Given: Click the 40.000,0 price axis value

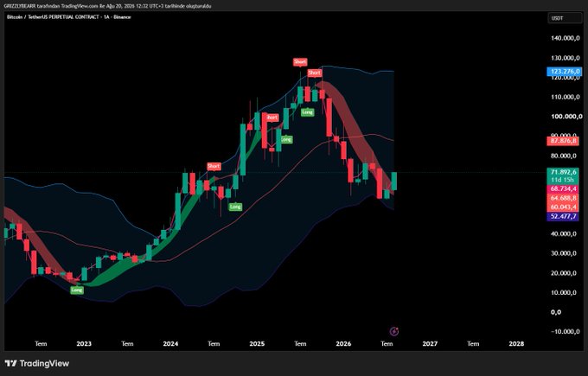Looking at the screenshot, I should tap(563, 233).
